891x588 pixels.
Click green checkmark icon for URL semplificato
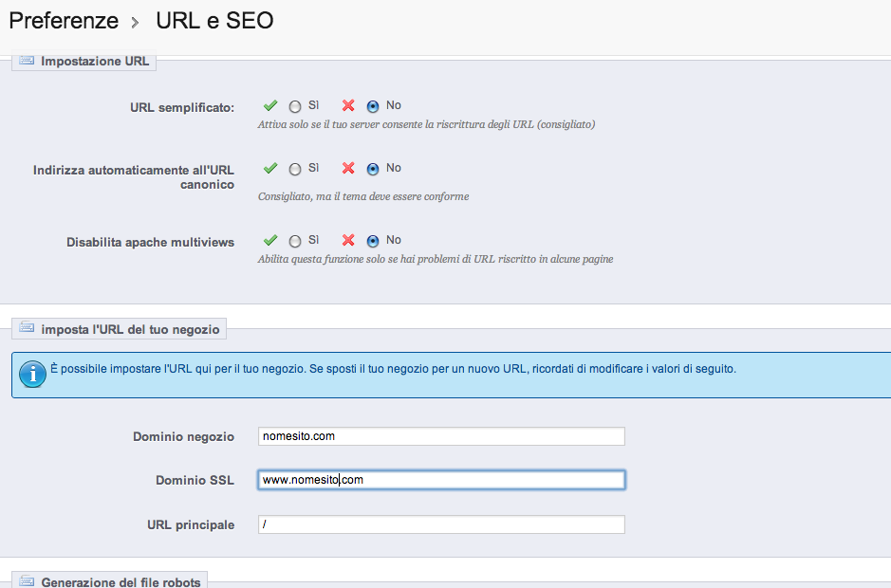point(270,106)
